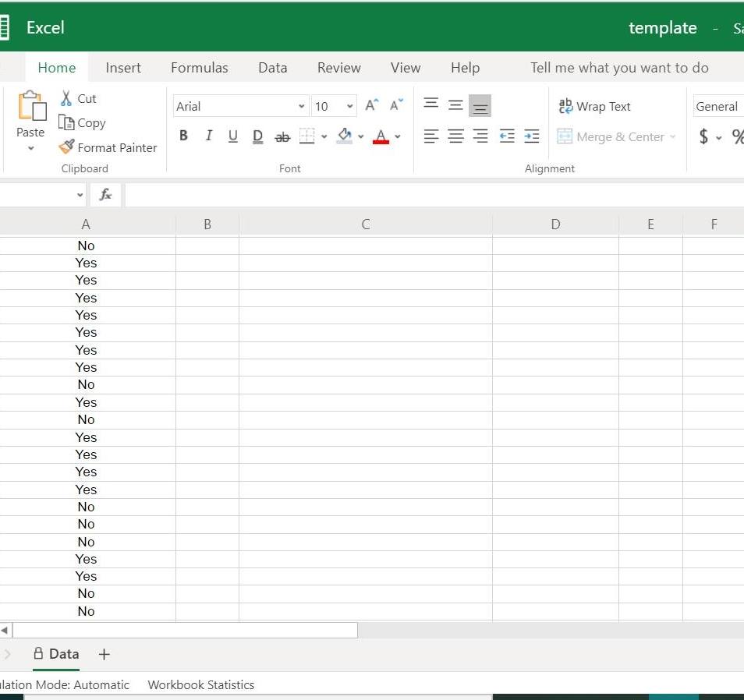Apply the red font color swatch
Image resolution: width=744 pixels, height=700 pixels.
coord(381,136)
